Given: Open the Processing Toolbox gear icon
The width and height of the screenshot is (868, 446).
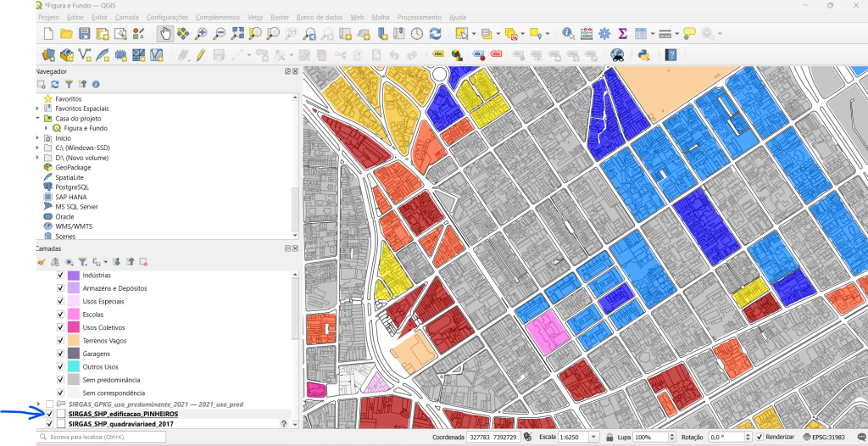Looking at the screenshot, I should 604,33.
